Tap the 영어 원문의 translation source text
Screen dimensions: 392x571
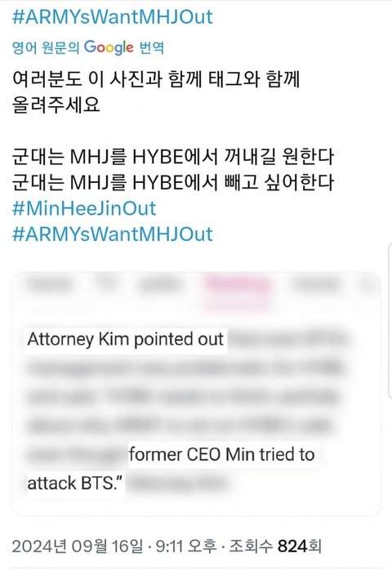point(46,47)
